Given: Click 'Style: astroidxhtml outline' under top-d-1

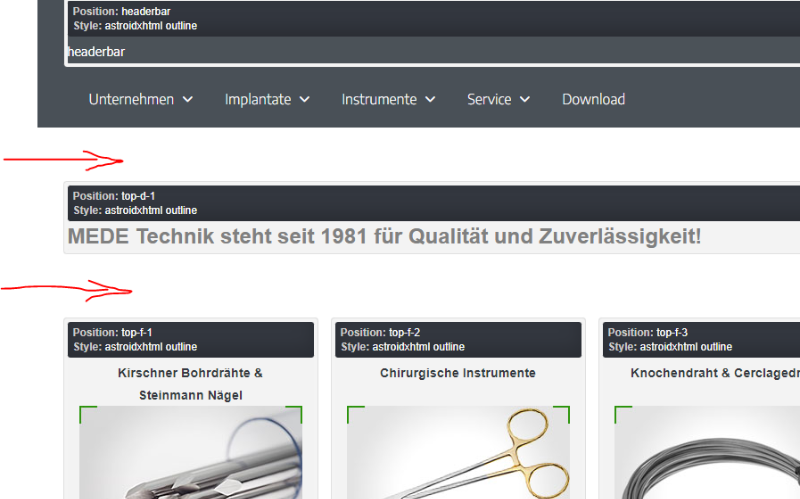Looking at the screenshot, I should tap(135, 210).
